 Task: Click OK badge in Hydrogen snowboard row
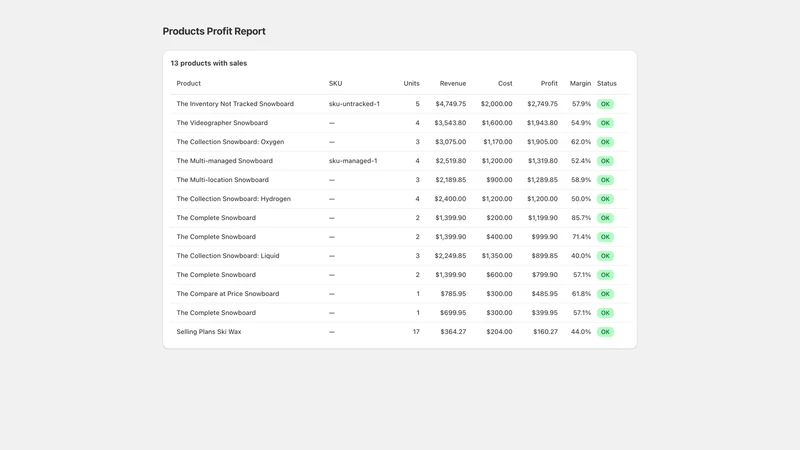(x=605, y=199)
